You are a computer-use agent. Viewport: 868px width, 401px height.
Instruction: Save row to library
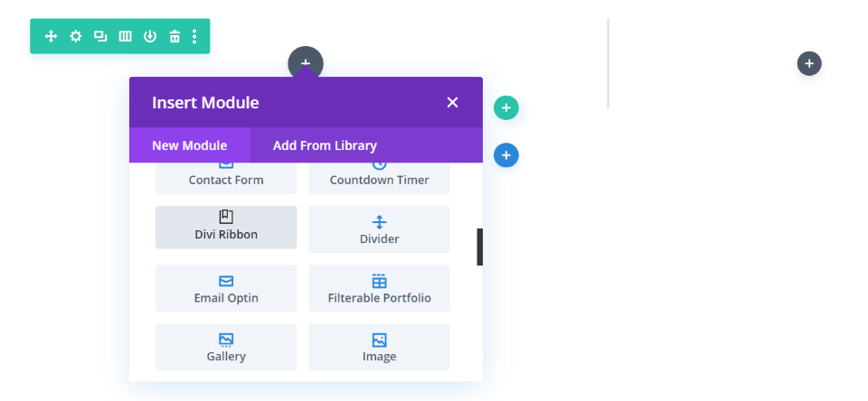150,36
